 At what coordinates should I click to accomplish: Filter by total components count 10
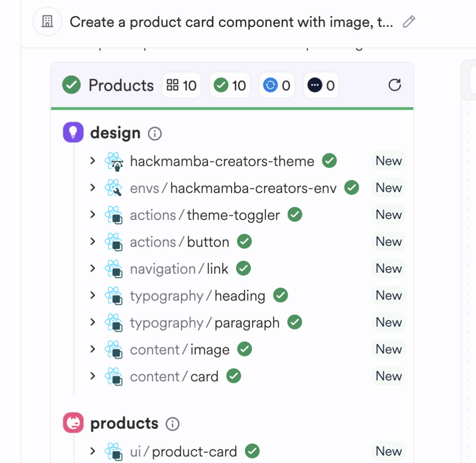182,86
